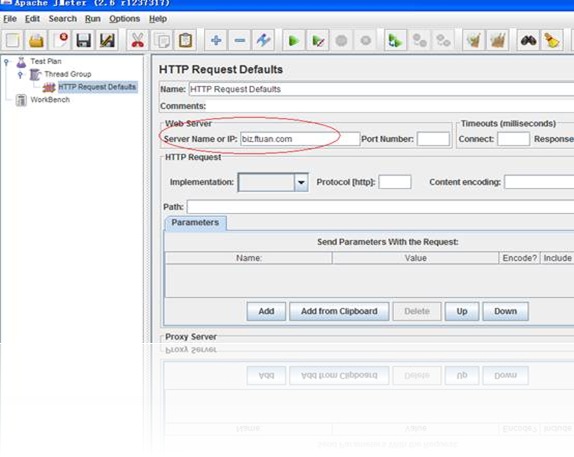Click Remote Shutdown All icon
574x457 pixels.
pos(443,40)
